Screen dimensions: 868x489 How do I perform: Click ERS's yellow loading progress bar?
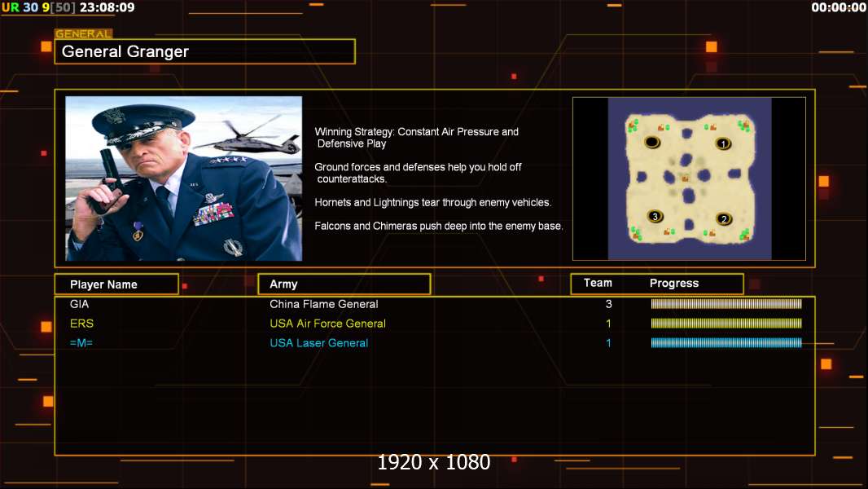click(x=726, y=323)
